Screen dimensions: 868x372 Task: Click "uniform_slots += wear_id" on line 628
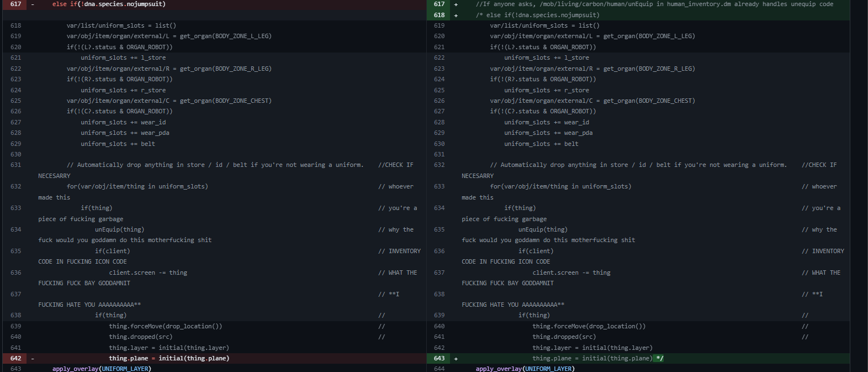click(547, 122)
